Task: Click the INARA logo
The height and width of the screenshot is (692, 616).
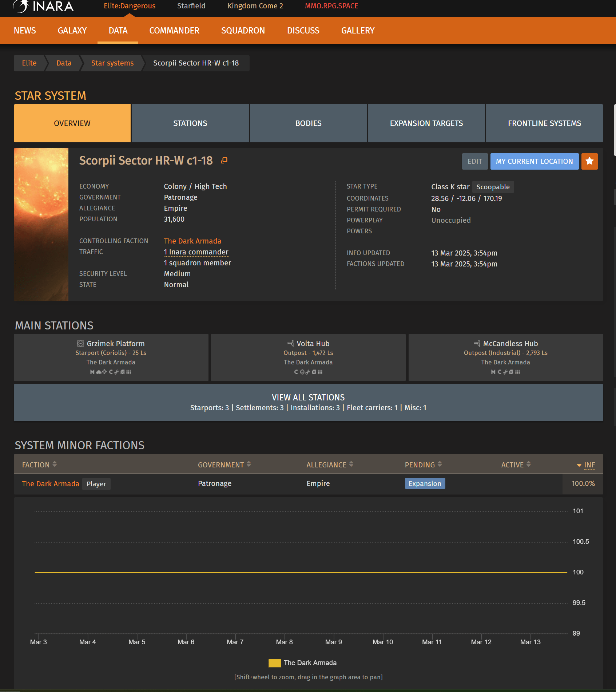Action: coord(43,6)
